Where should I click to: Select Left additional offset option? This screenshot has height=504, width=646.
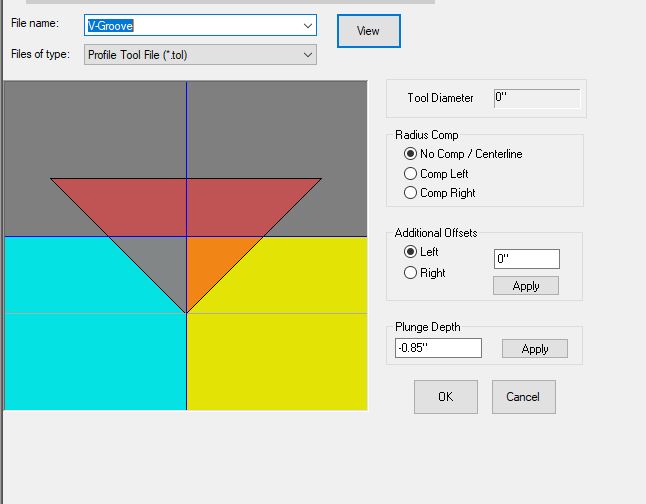point(410,252)
